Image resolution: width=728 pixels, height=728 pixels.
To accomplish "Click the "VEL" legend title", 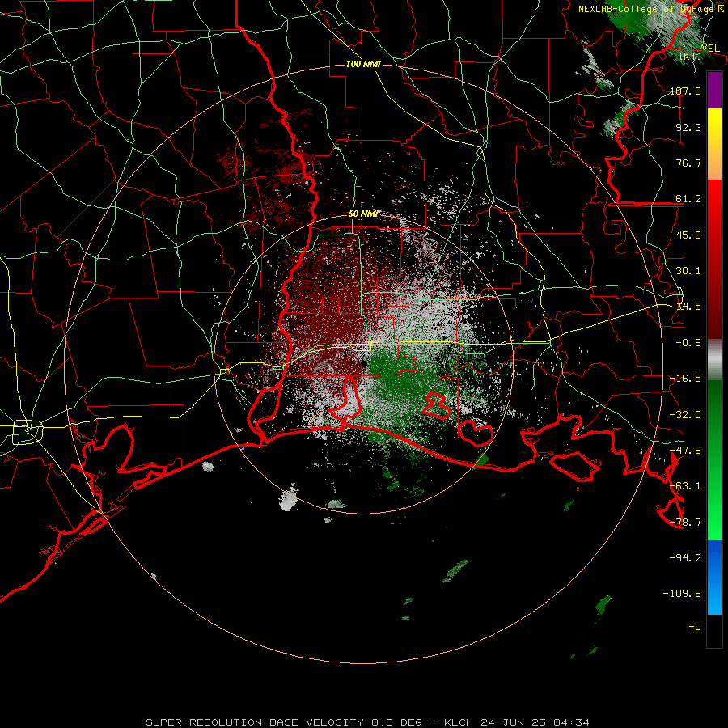I will tap(710, 49).
